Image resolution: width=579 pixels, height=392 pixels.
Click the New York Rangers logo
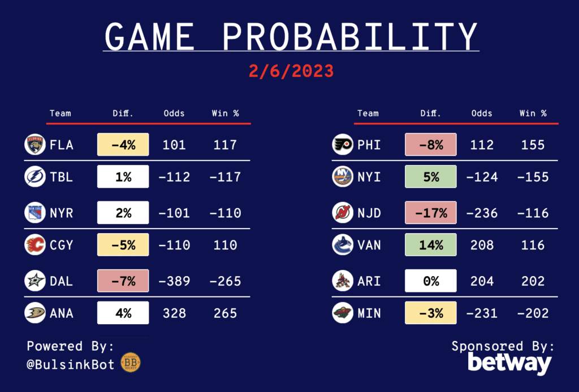pyautogui.click(x=34, y=213)
